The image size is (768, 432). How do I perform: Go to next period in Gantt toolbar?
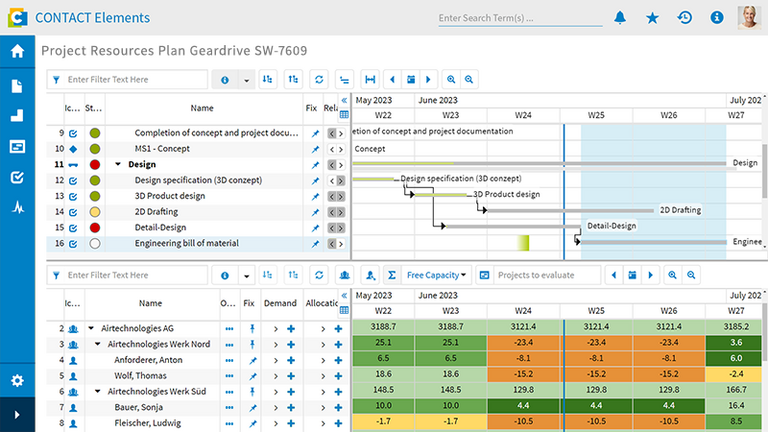point(428,79)
